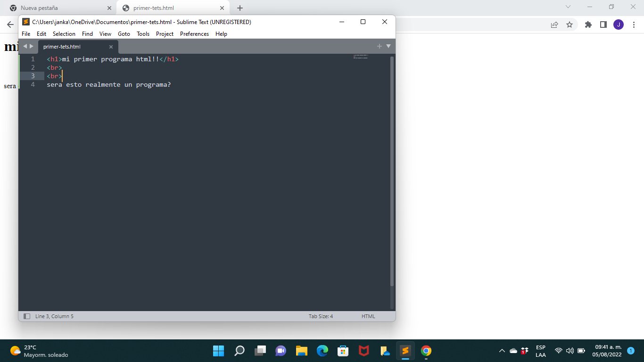Image resolution: width=644 pixels, height=362 pixels.
Task: Open the Project menu
Action: [165, 34]
